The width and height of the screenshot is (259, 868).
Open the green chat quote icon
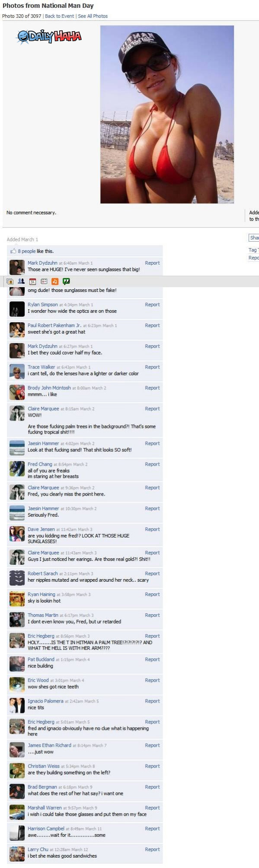(66, 281)
